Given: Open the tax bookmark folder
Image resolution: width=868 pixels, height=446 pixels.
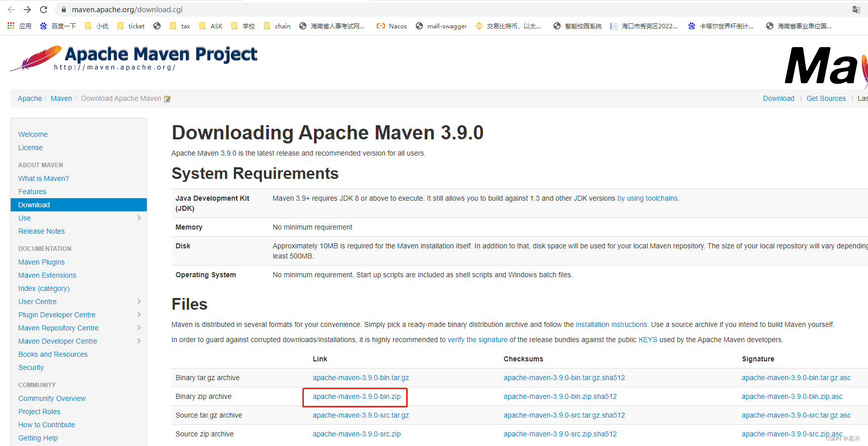Looking at the screenshot, I should click(180, 26).
